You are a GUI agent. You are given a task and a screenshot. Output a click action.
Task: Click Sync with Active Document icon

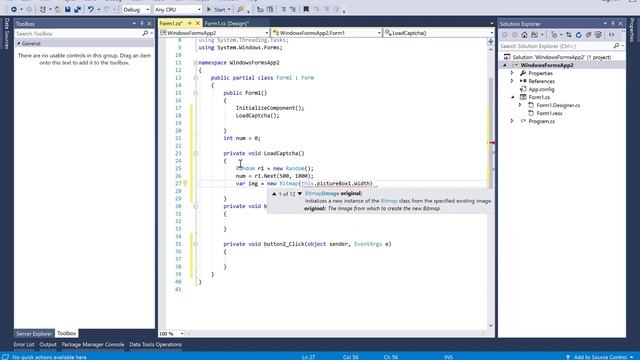(569, 35)
